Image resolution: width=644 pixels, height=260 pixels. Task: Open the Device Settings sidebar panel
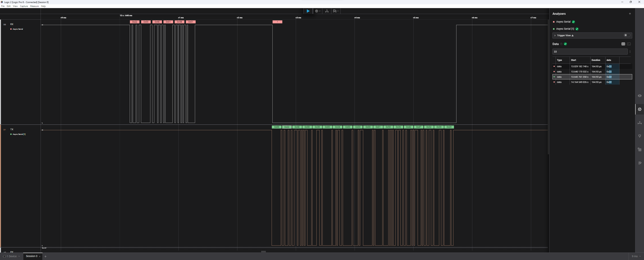coord(640,96)
